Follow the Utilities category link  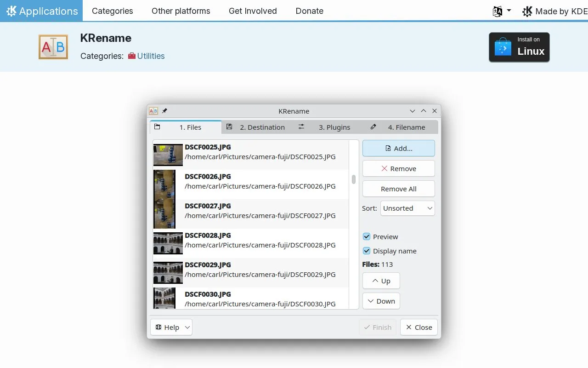151,56
